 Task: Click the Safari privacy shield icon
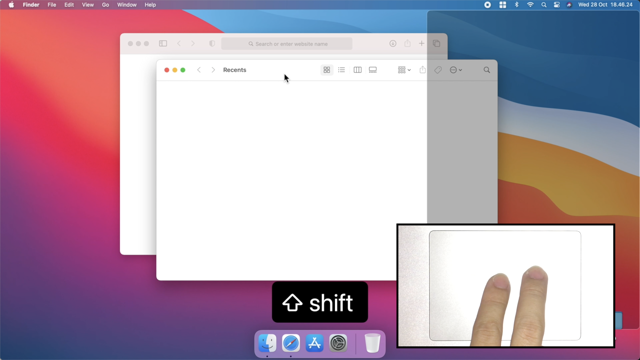tap(212, 43)
